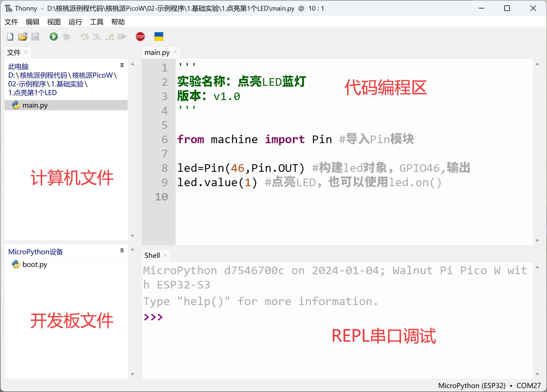Click the step out debug icon
Image resolution: width=547 pixels, height=392 pixels.
tap(110, 37)
